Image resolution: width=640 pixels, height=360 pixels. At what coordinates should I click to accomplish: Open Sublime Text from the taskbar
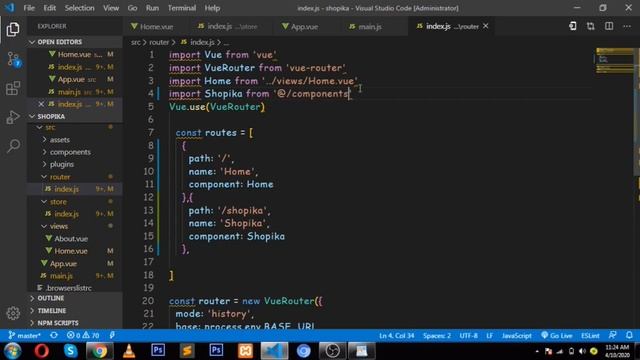187,351
